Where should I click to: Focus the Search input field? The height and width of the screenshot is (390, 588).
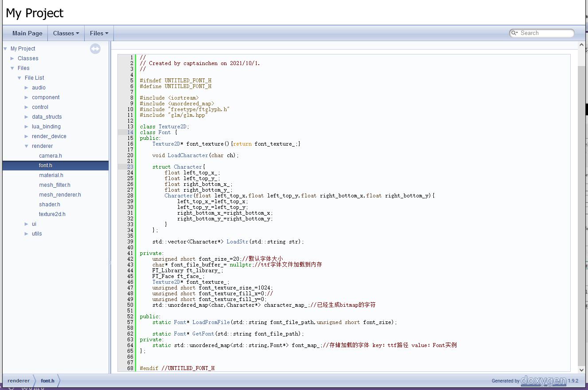pos(546,33)
